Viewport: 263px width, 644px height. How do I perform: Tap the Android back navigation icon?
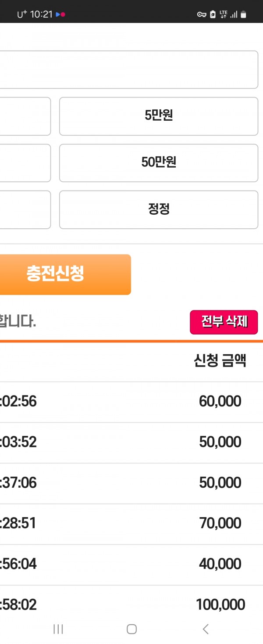click(x=206, y=629)
